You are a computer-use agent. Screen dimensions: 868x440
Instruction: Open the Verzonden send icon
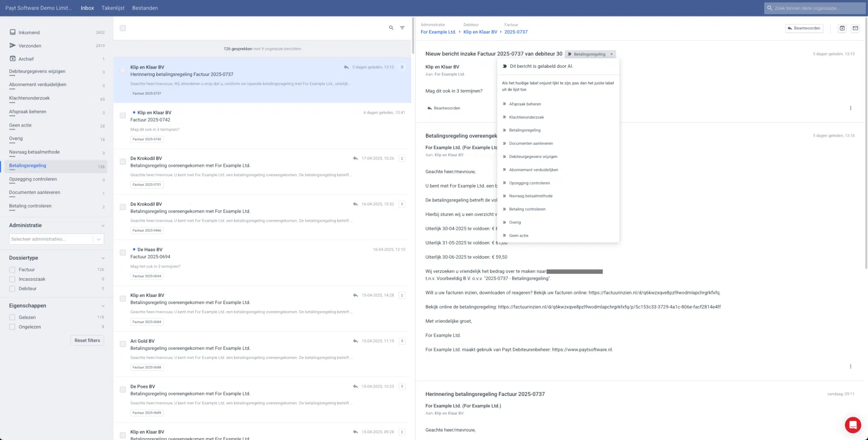pos(13,45)
